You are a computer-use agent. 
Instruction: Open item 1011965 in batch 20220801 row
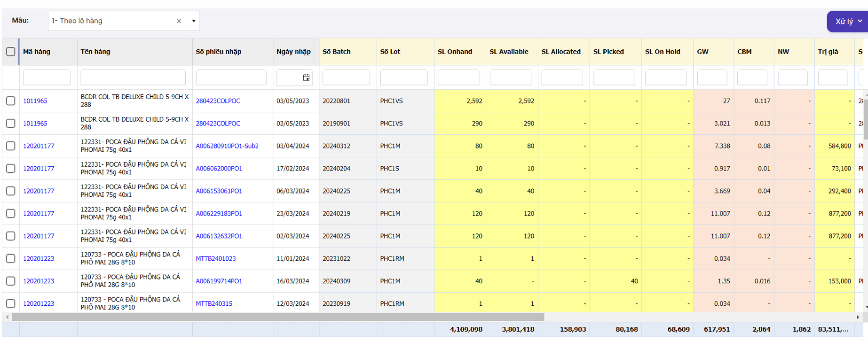tap(35, 101)
